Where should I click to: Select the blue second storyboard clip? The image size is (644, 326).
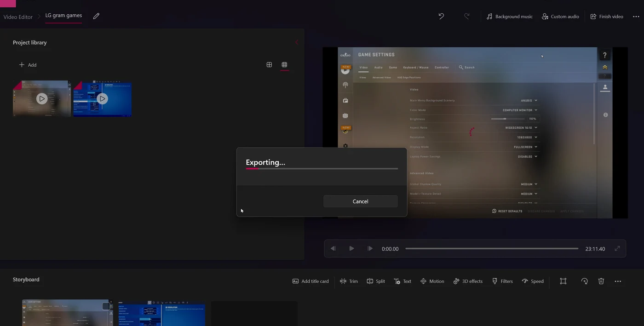(161, 314)
